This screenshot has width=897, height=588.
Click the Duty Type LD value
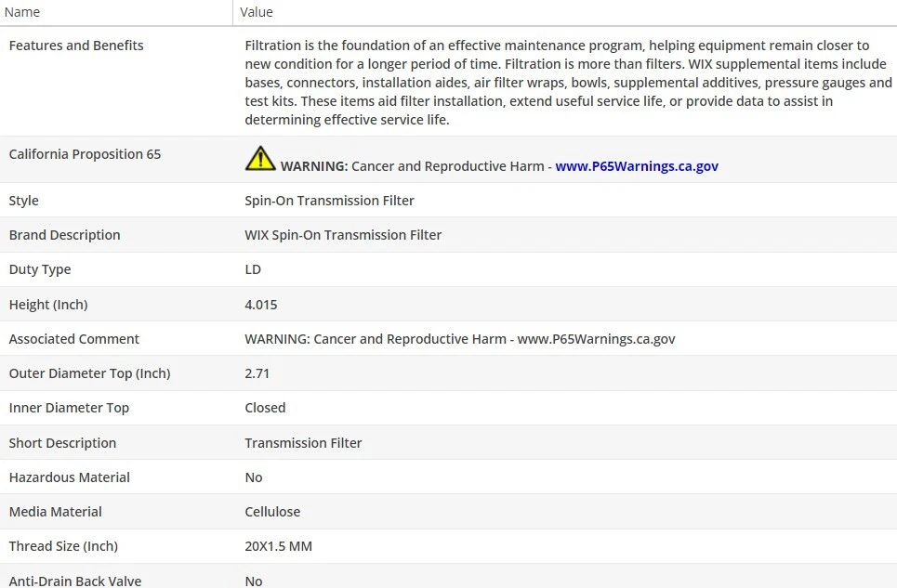tap(253, 269)
